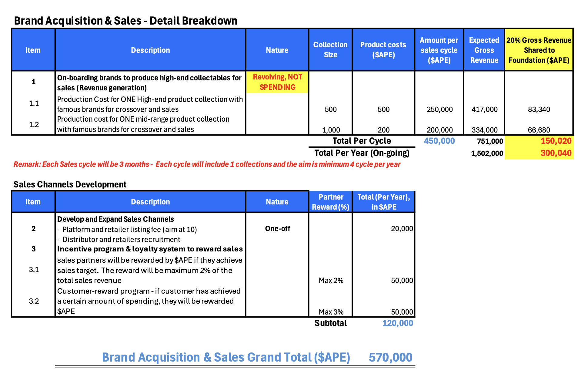Click the 'Develop and Expand Sales Channels' text

(x=115, y=219)
